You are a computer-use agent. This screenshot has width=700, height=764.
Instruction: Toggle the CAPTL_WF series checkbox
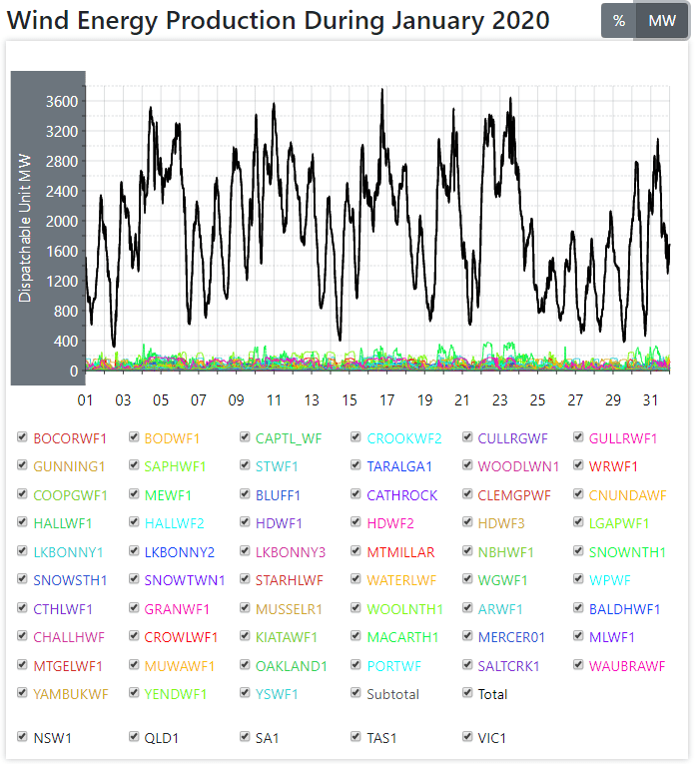(x=246, y=437)
